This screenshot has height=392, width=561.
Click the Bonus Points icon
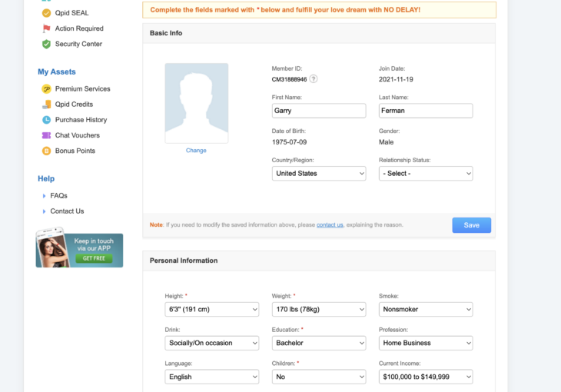pyautogui.click(x=47, y=151)
